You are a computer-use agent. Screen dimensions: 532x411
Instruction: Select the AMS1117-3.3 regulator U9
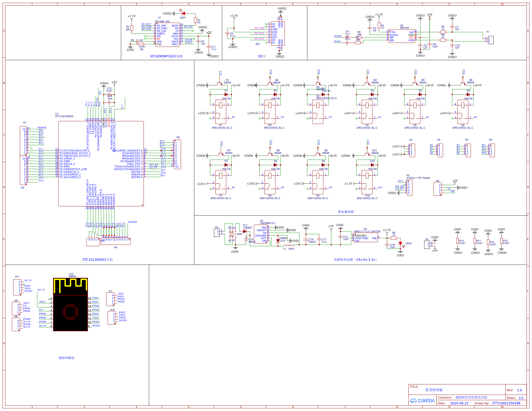click(x=365, y=237)
